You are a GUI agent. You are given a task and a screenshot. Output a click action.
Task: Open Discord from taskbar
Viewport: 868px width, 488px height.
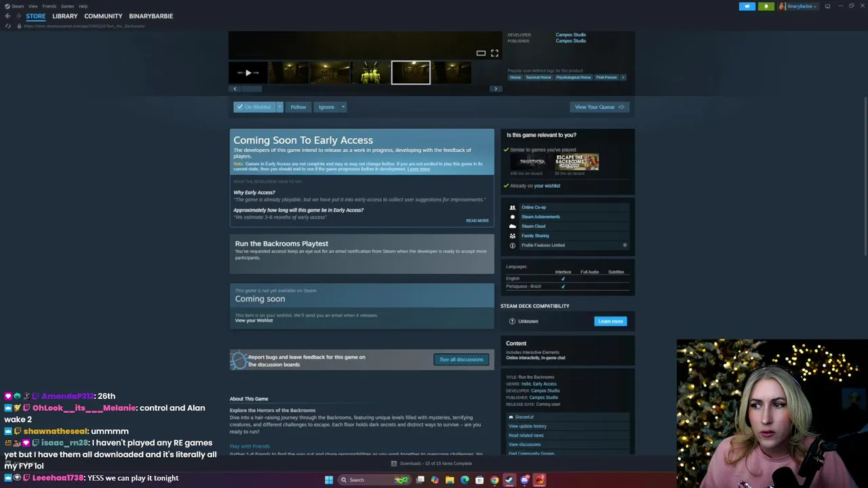524,480
